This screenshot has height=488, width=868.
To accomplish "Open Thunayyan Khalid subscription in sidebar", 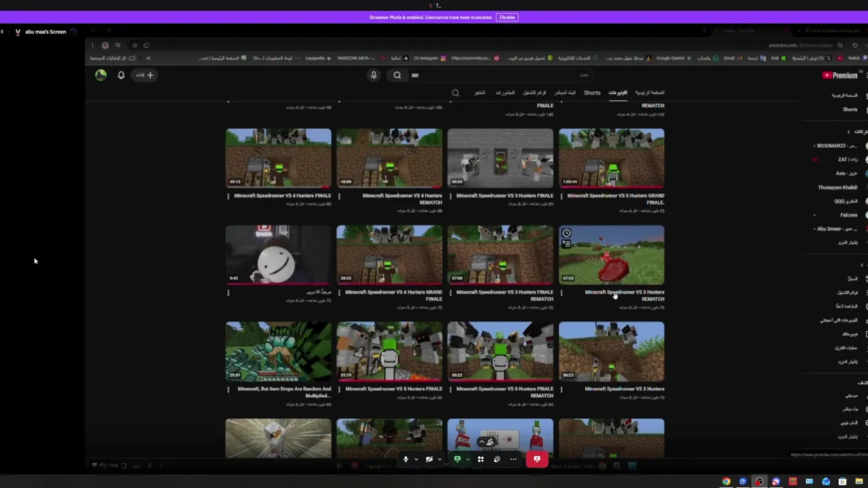I will tap(838, 187).
